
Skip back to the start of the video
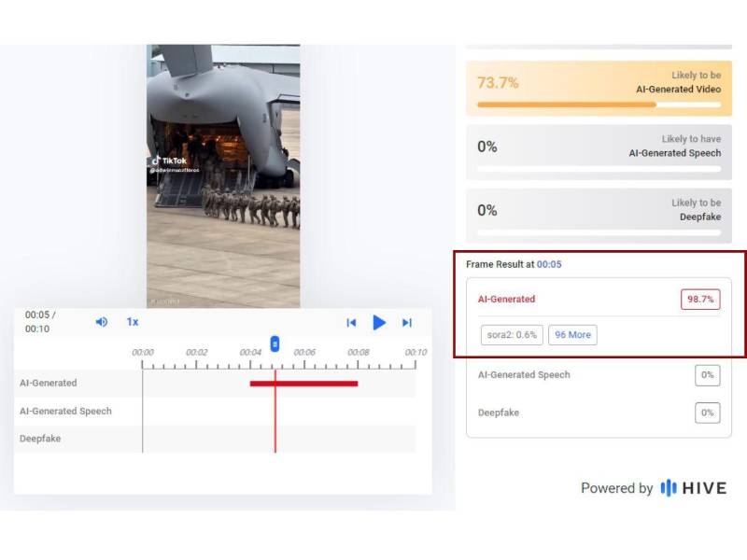pyautogui.click(x=352, y=323)
